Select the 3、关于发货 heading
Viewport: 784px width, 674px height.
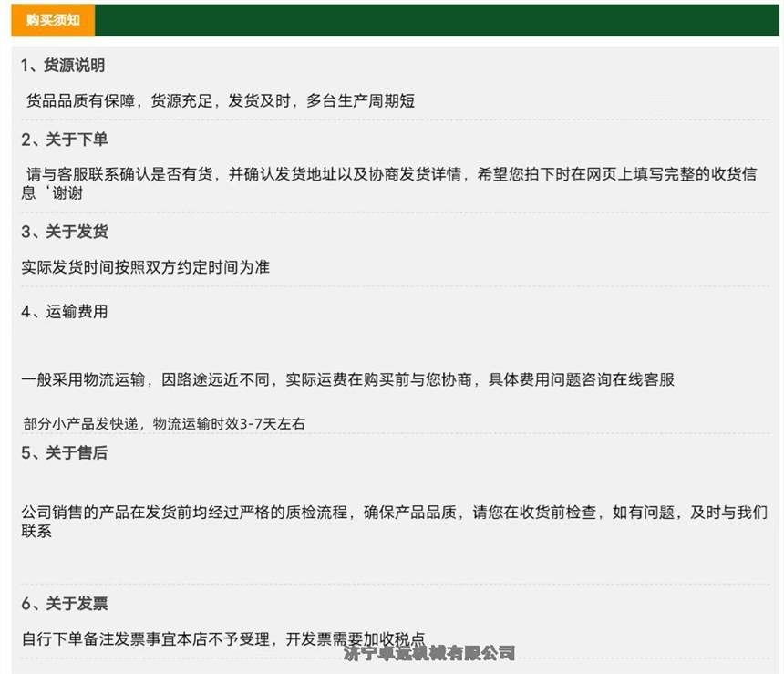coord(63,232)
